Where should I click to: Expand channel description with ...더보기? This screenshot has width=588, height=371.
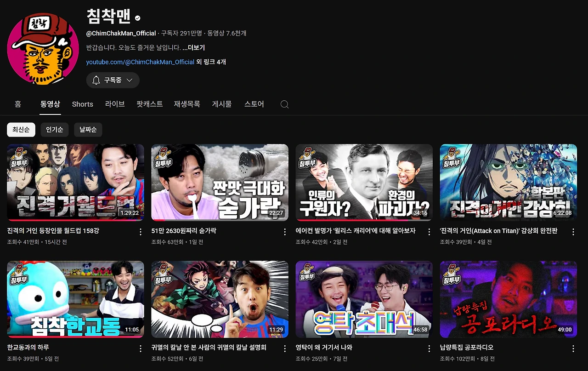point(193,48)
